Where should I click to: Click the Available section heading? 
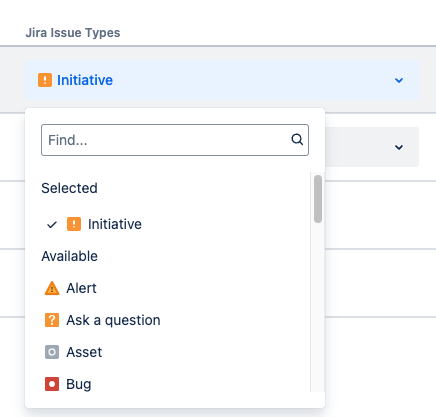tap(69, 256)
